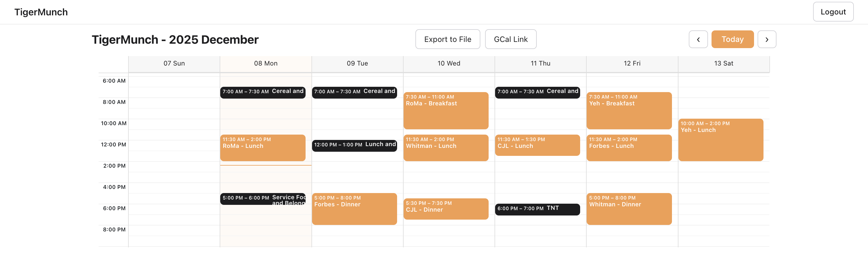This screenshot has height=263, width=868.
Task: Select Friday's Yeh - Breakfast event
Action: coord(629,110)
